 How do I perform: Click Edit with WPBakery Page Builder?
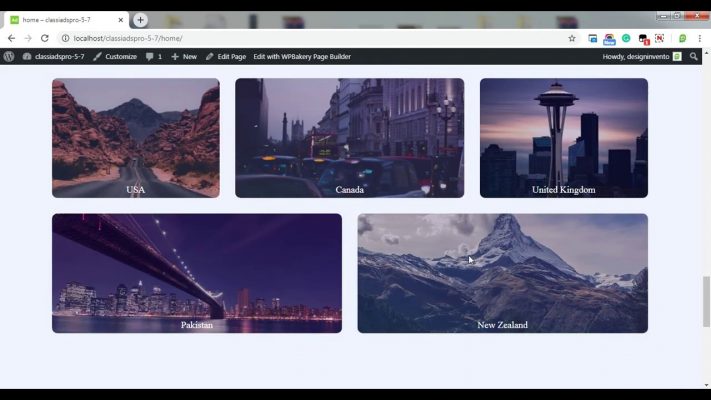(x=302, y=57)
